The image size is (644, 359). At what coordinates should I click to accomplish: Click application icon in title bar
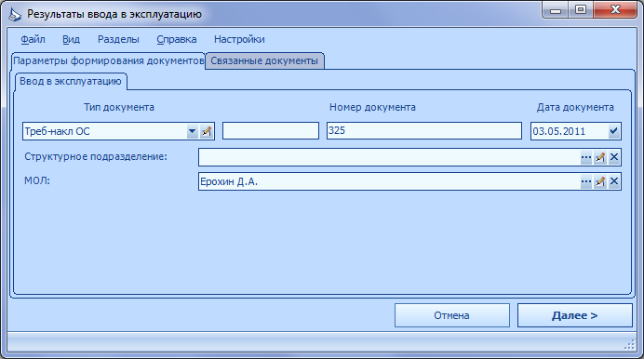15,14
